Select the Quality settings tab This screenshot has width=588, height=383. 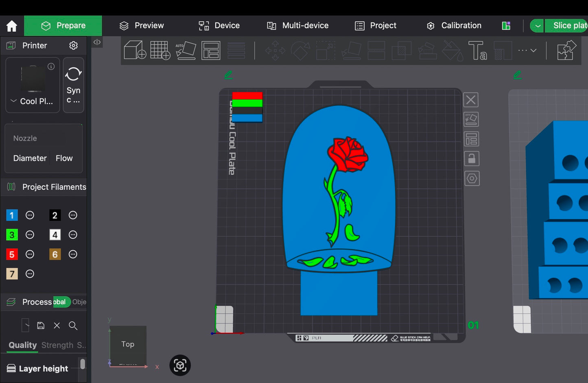point(23,345)
